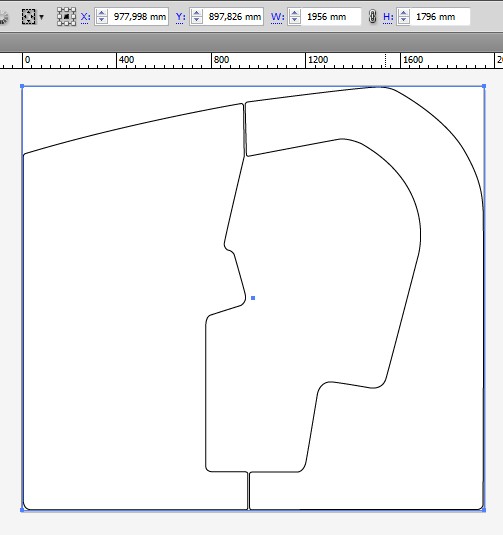Click the horizontal ruler at the 800 mark
Screen dimensions: 503x535
coord(212,60)
